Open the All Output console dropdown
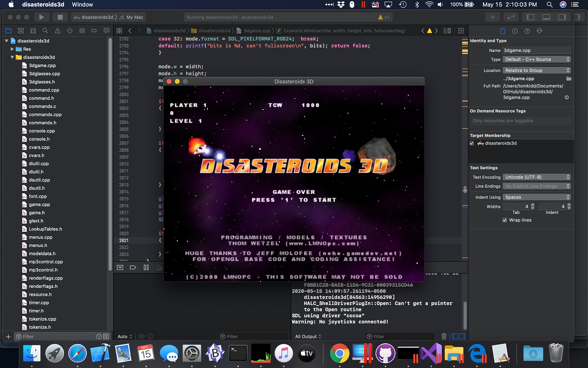Viewport: 588px width, 368px height. [309, 337]
